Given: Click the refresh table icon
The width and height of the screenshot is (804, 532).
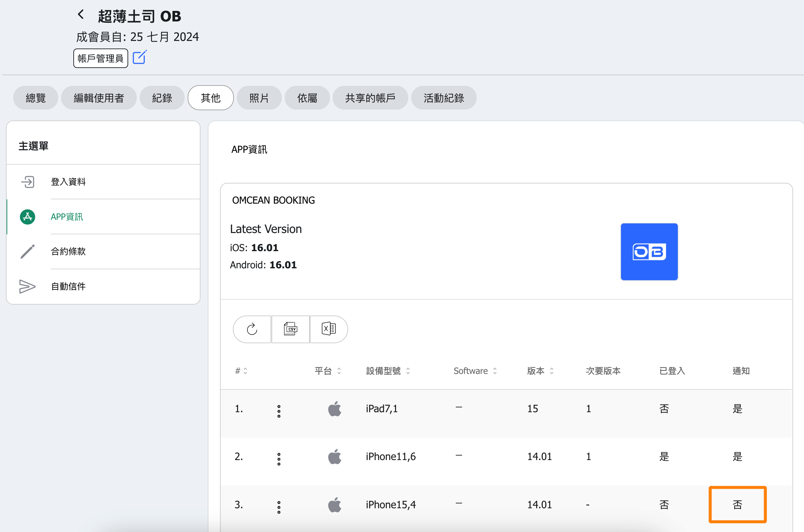Looking at the screenshot, I should click(252, 329).
